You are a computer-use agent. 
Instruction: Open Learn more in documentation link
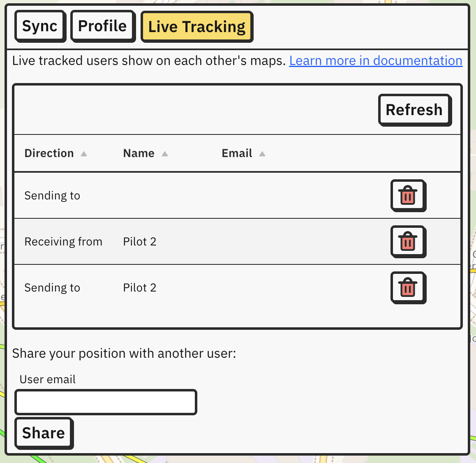pos(376,61)
